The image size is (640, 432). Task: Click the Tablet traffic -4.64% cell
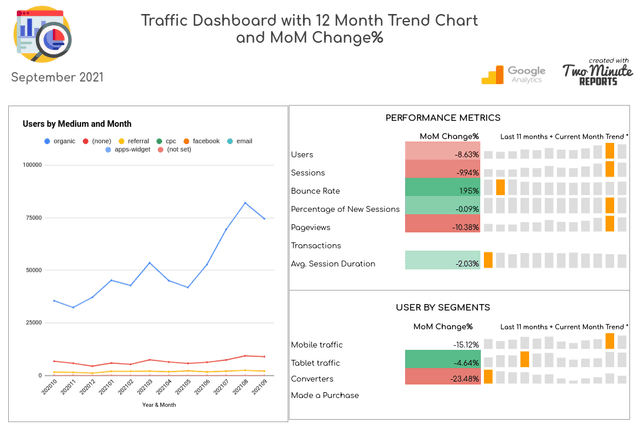pos(442,359)
